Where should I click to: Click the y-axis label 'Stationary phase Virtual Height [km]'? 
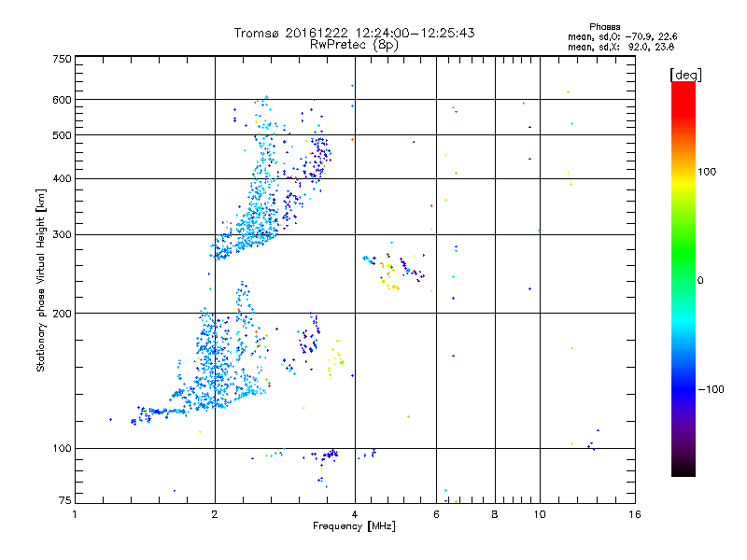(40, 280)
